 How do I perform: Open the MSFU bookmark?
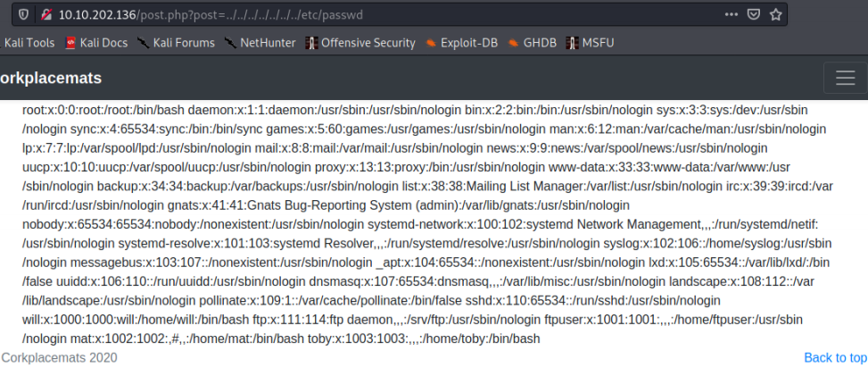click(590, 43)
